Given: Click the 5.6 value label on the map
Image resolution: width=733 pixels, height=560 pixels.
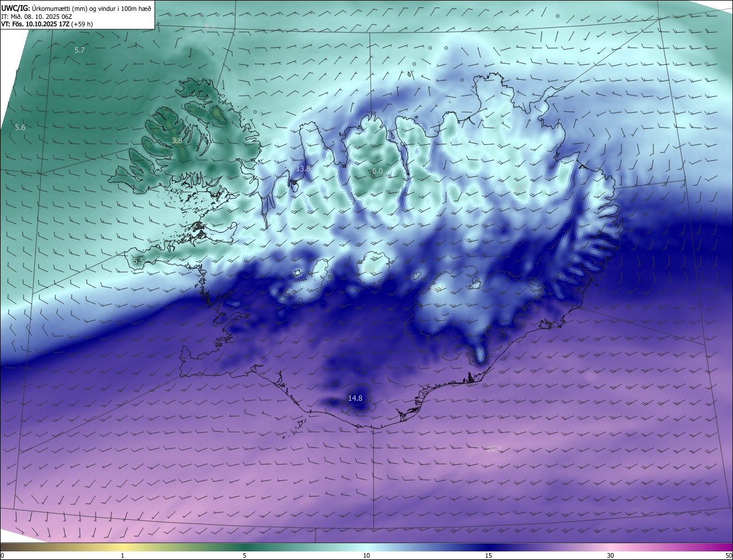Looking at the screenshot, I should (x=20, y=127).
